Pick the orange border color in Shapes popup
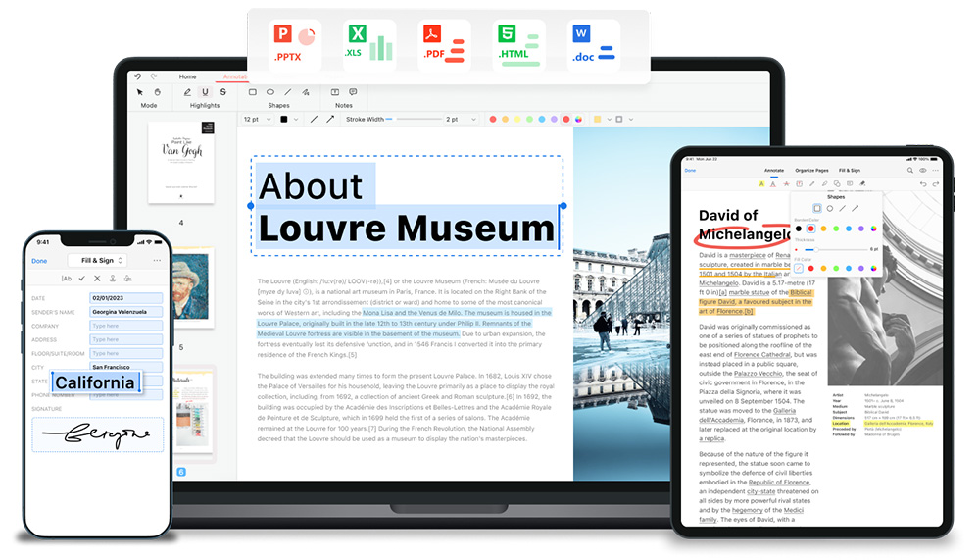980x560 pixels. pyautogui.click(x=823, y=229)
